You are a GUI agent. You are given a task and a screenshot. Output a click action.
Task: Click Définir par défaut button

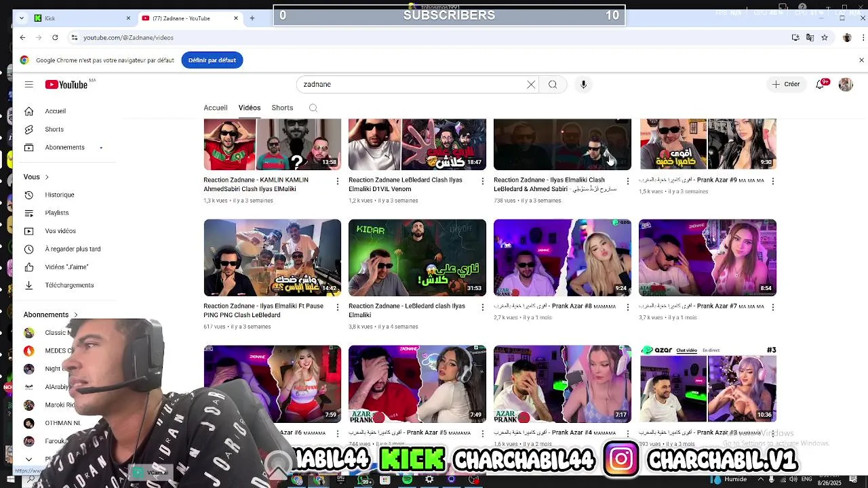coord(212,60)
